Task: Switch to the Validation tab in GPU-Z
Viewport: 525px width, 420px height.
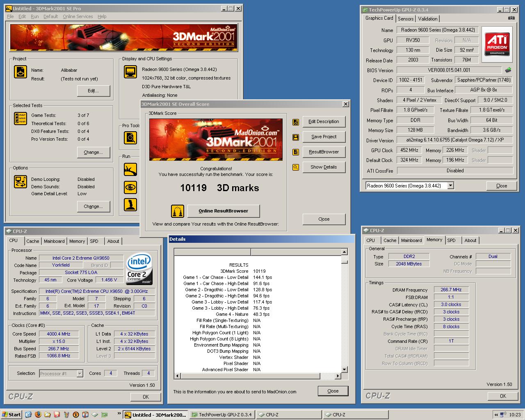Action: [428, 19]
